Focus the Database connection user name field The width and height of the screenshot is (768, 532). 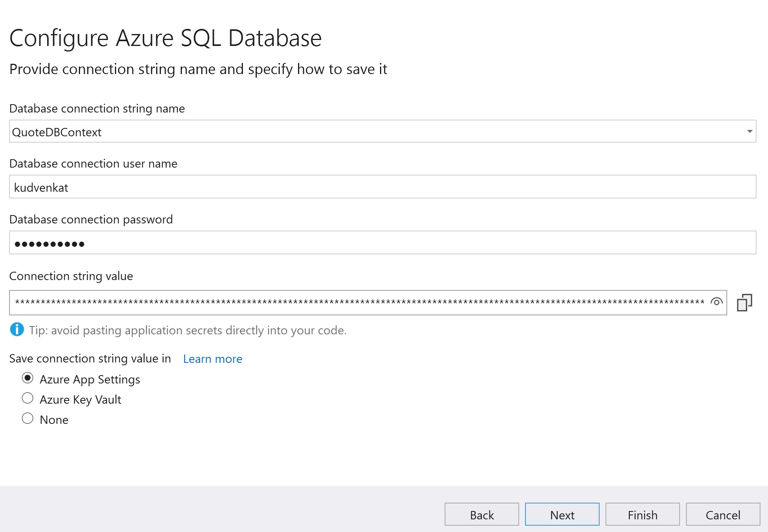(383, 187)
